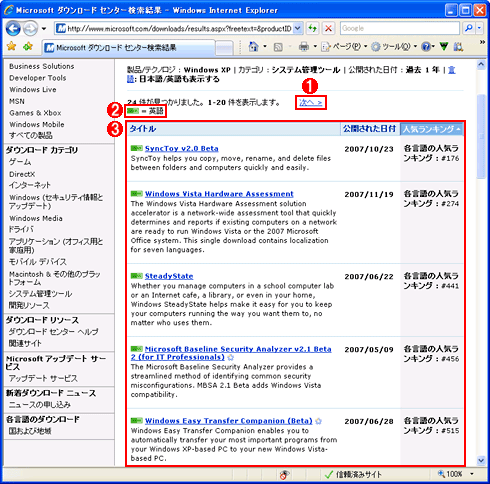Viewport: 490px width, 484px height.
Task: Open the SyncToy v2.0 Beta link
Action: click(x=182, y=149)
